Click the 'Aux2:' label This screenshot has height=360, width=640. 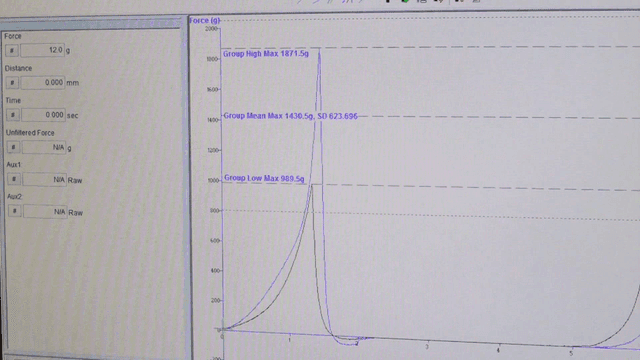[15, 197]
